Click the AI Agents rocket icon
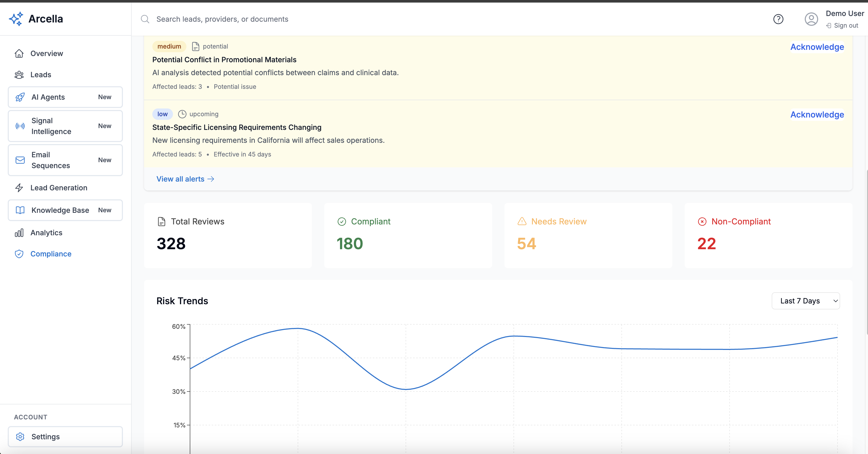The width and height of the screenshot is (868, 454). (x=20, y=97)
